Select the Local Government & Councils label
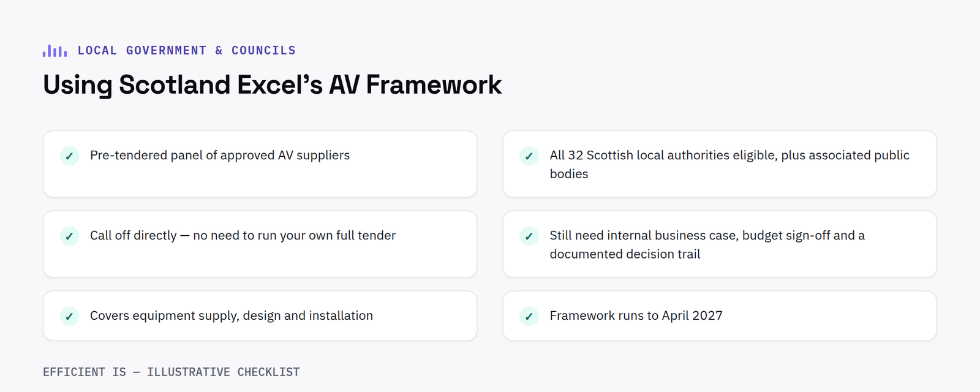The width and height of the screenshot is (980, 392). click(x=187, y=51)
